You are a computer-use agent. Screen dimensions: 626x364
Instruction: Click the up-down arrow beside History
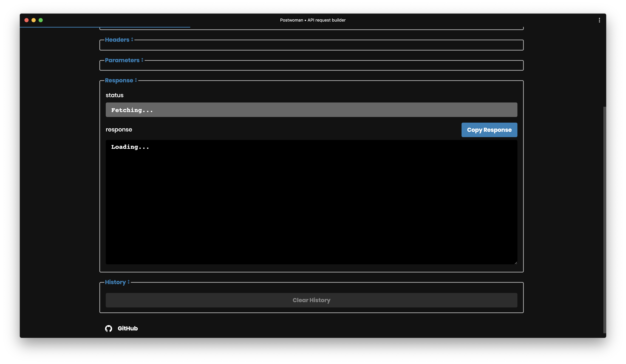[129, 282]
